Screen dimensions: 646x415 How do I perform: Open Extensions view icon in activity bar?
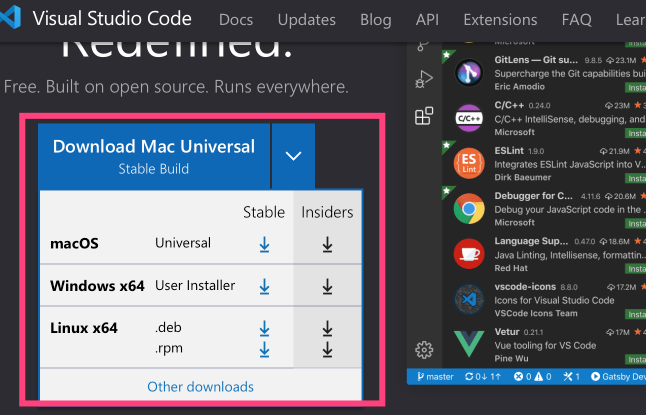pos(424,116)
